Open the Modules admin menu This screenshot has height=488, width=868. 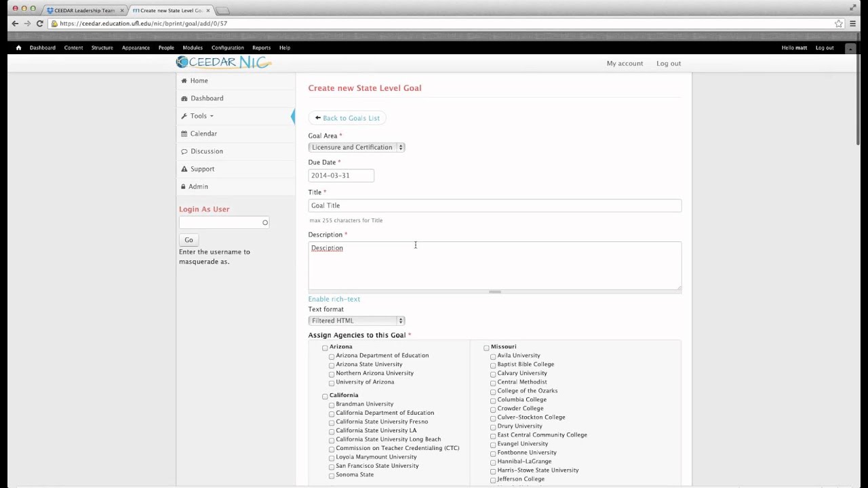click(193, 48)
